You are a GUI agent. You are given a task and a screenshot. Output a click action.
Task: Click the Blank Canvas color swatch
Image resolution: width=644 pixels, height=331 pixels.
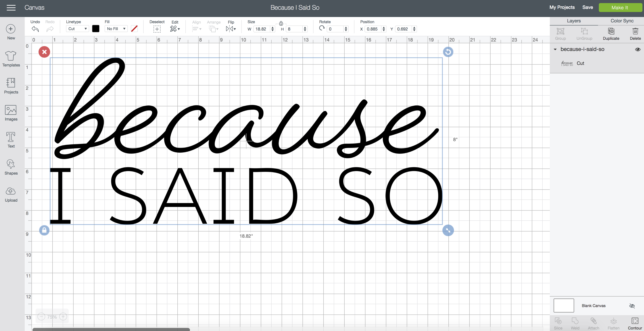click(564, 306)
